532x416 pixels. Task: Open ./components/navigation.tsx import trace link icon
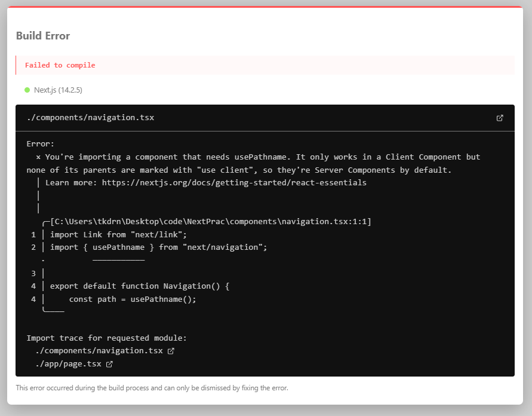point(171,351)
